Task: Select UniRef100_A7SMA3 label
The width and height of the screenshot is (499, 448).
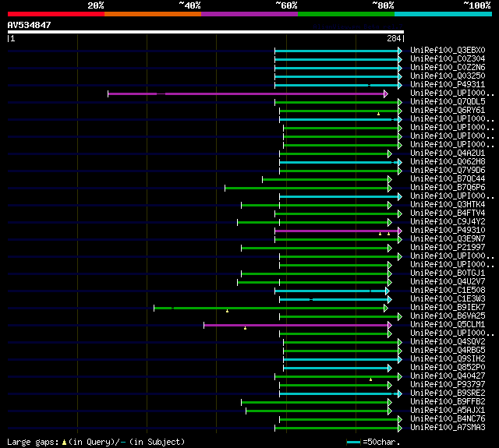Action: 448,428
